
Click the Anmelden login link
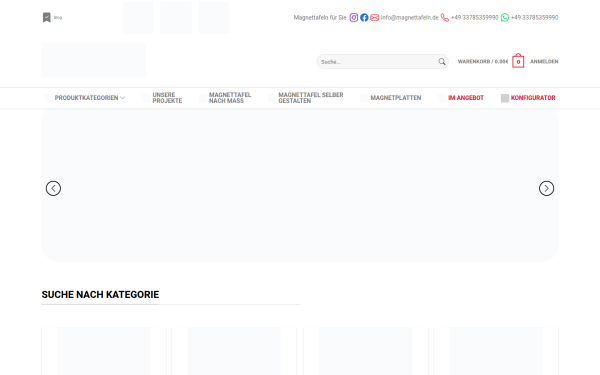tap(544, 62)
